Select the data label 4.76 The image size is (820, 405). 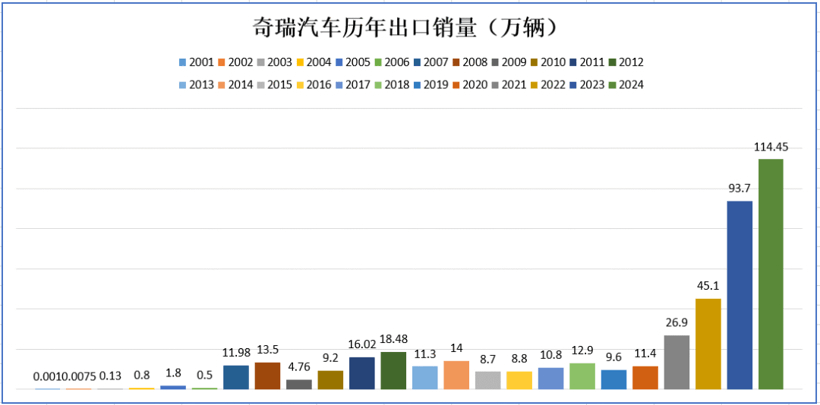(299, 368)
